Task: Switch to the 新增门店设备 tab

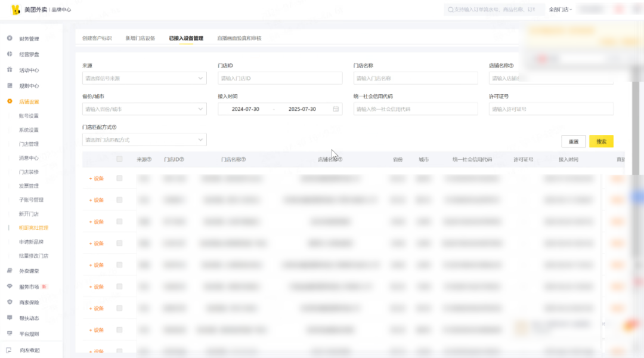Action: click(x=140, y=38)
